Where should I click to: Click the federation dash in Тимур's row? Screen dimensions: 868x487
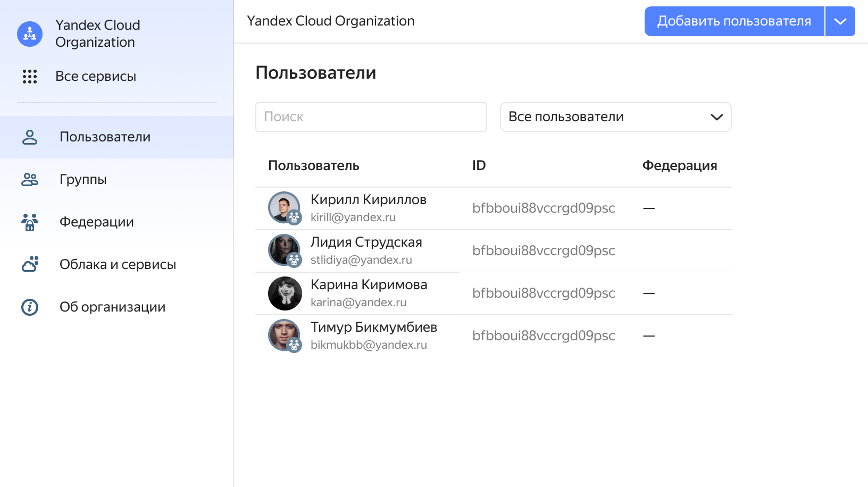pyautogui.click(x=649, y=336)
